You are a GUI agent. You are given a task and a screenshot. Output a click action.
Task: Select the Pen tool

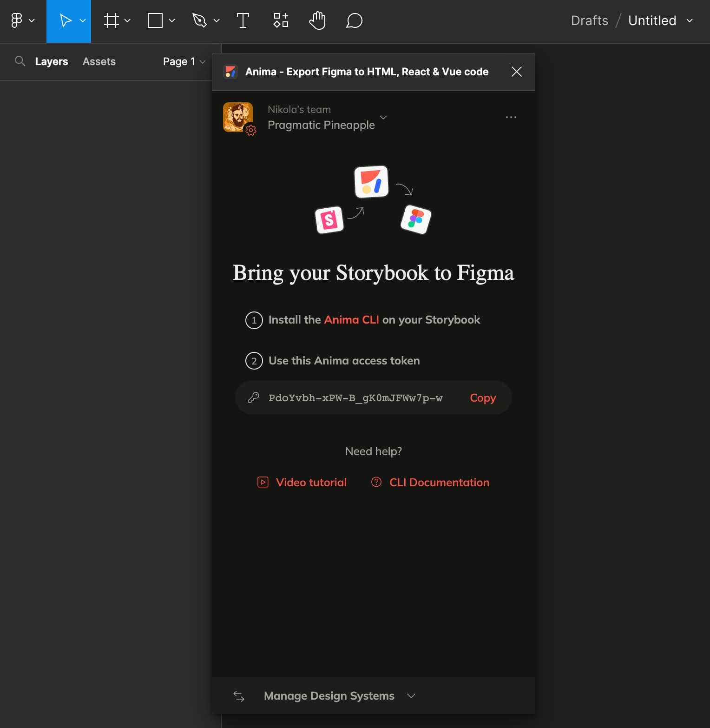[x=199, y=21]
